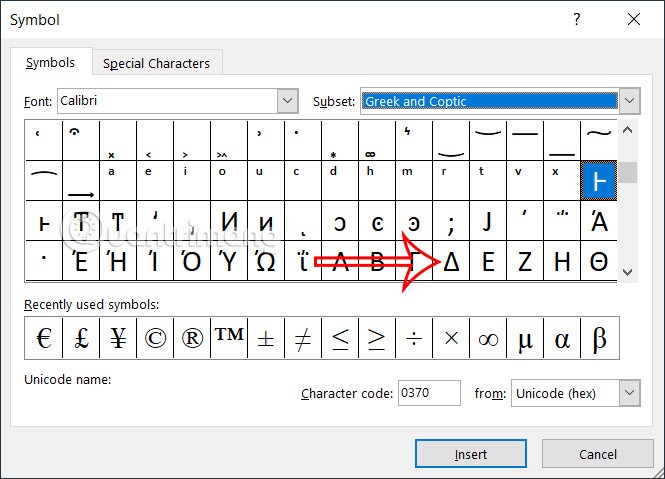Image resolution: width=665 pixels, height=479 pixels.
Task: Open the Symbols tab
Action: 50,62
